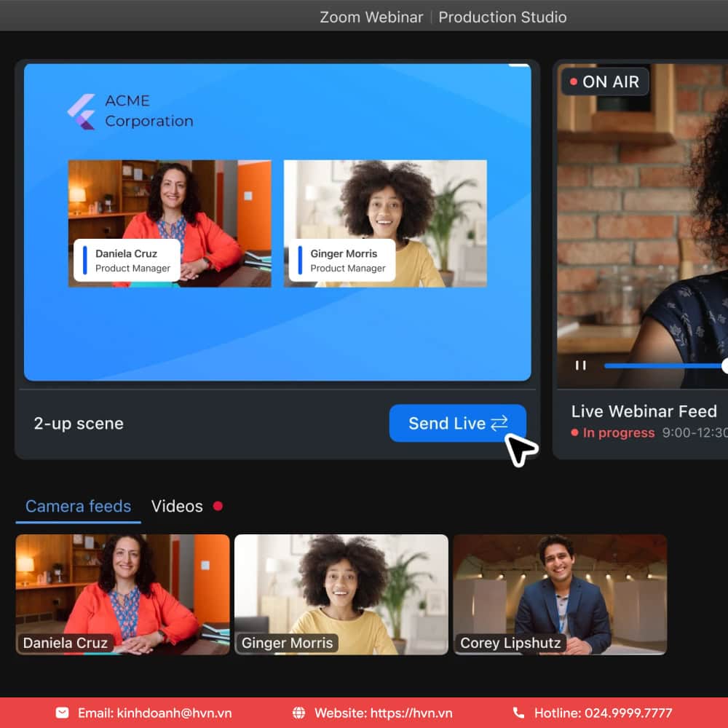
Task: Click the ACME Corporation company name
Action: [x=149, y=111]
